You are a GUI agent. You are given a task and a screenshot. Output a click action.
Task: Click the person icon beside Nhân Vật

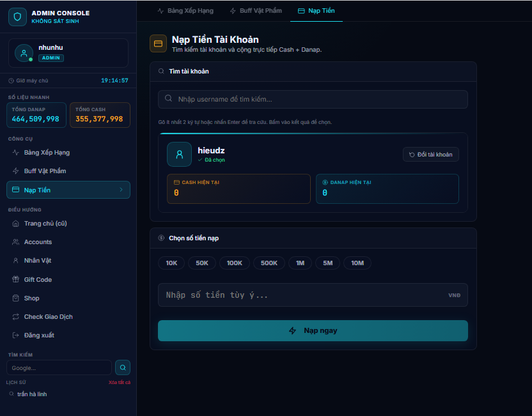pyautogui.click(x=15, y=260)
